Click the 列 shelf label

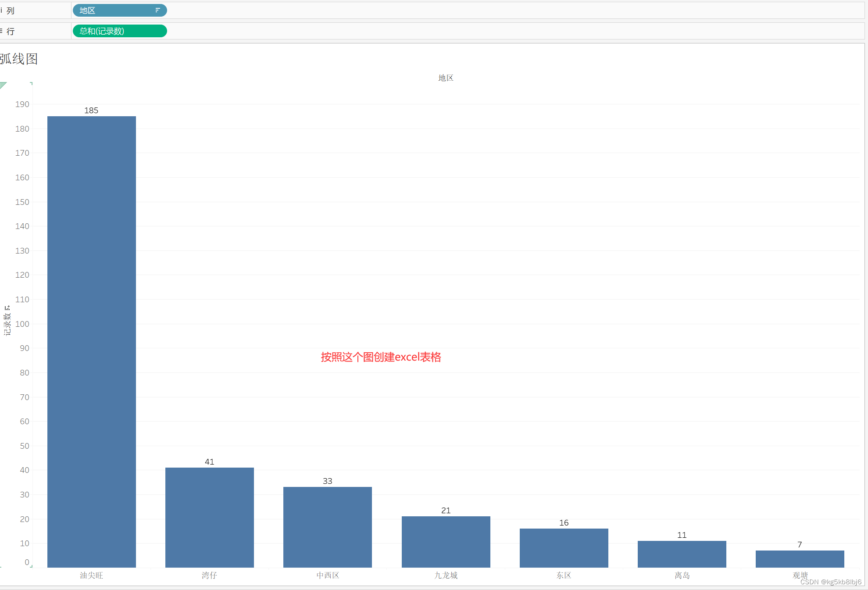(11, 11)
